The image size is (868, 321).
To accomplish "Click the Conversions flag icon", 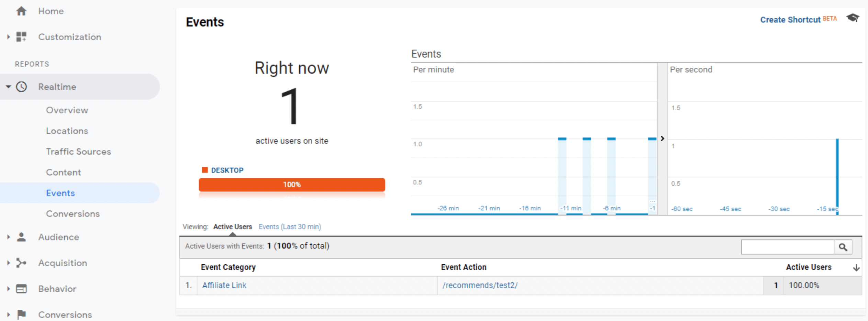I will [21, 314].
